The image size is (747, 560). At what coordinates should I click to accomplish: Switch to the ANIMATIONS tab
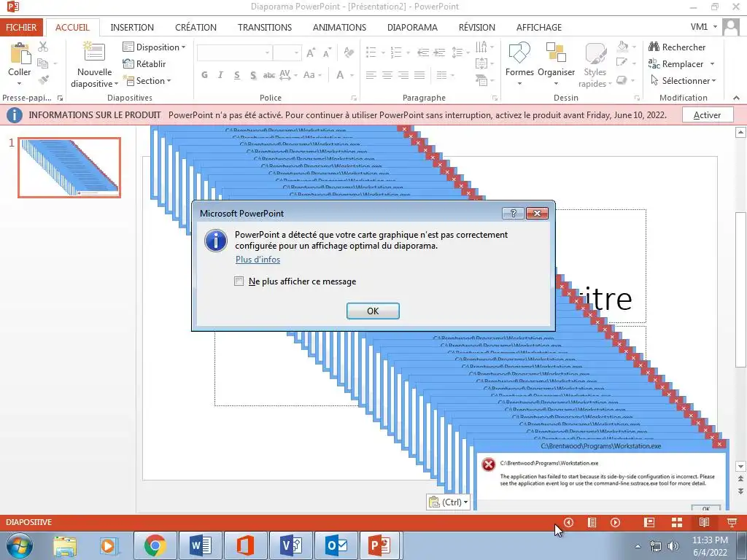coord(339,27)
